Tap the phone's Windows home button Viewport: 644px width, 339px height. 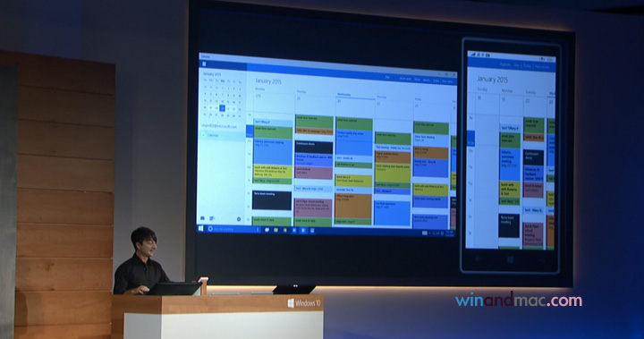510,259
